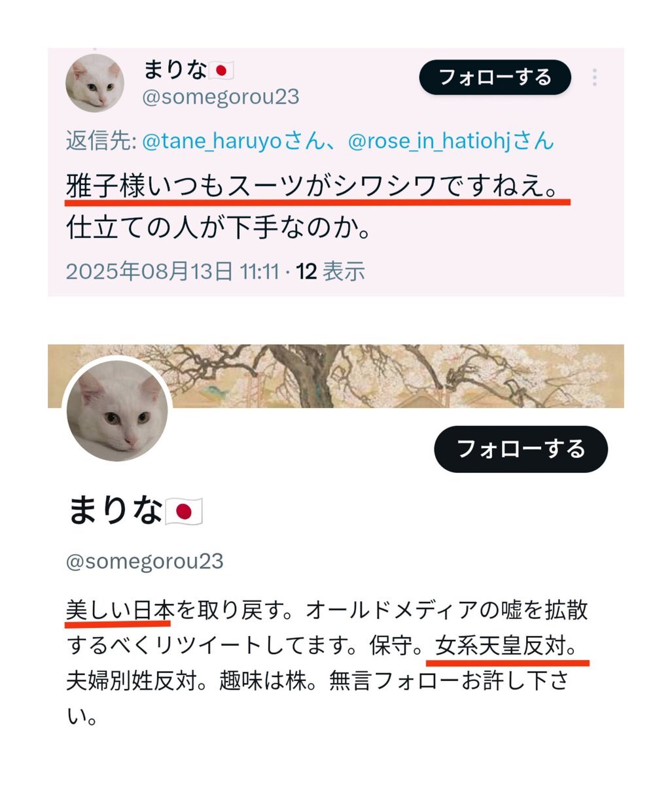Follow まりな from the tweet header

click(495, 78)
